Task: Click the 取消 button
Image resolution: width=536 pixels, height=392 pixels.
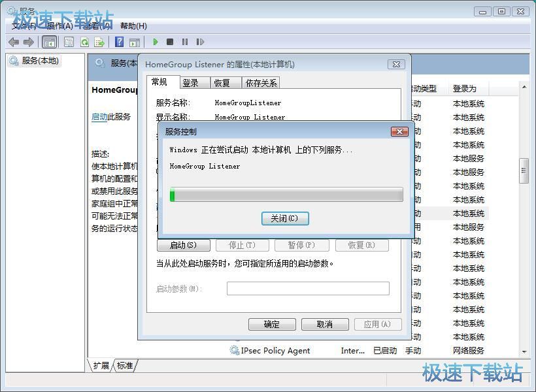Action: click(x=325, y=324)
